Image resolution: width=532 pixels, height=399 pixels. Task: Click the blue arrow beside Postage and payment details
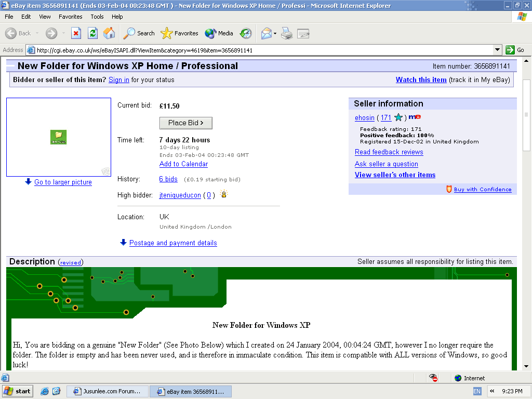123,242
